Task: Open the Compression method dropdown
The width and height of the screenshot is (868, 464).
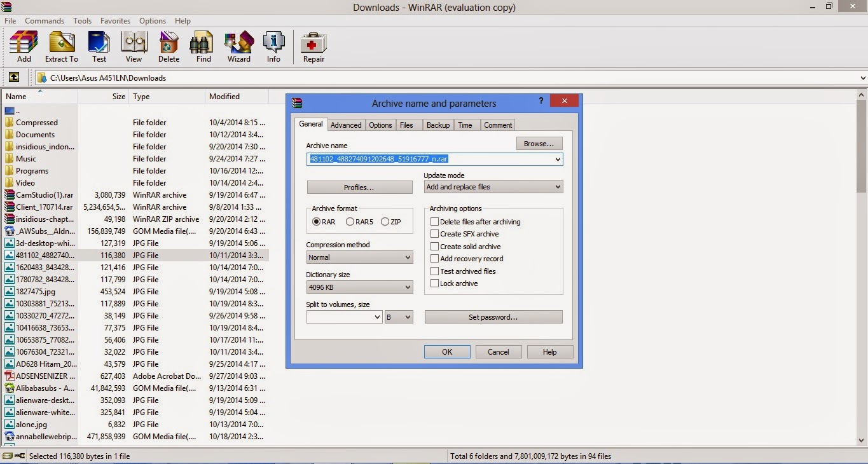Action: (360, 257)
